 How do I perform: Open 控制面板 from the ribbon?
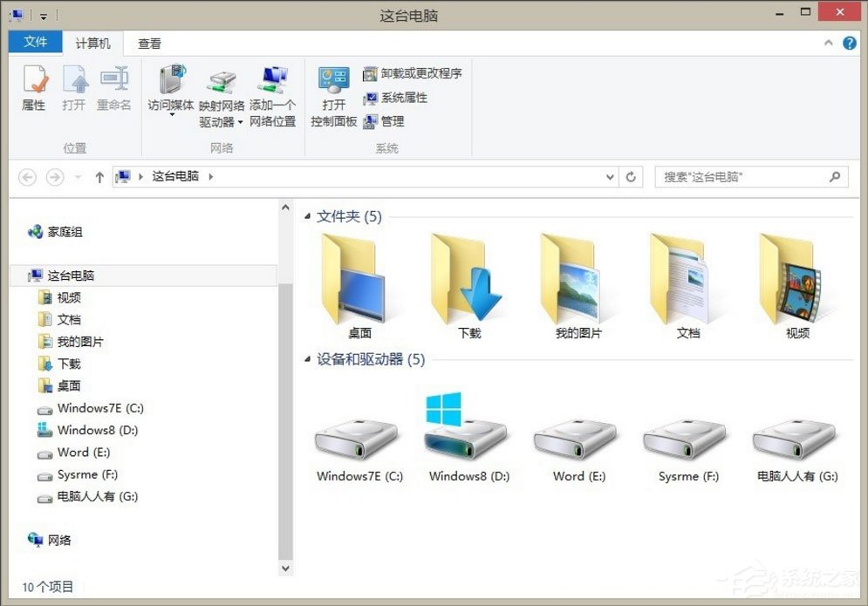(x=334, y=92)
